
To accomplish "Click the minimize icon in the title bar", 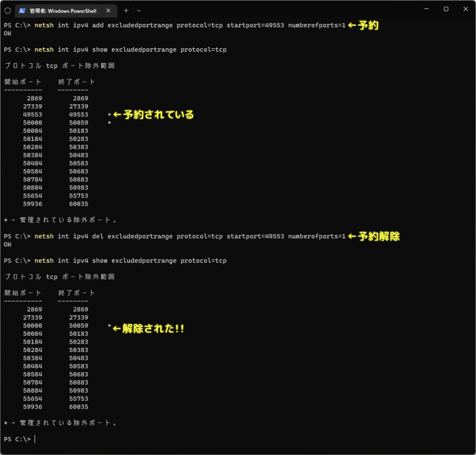I will coord(426,10).
